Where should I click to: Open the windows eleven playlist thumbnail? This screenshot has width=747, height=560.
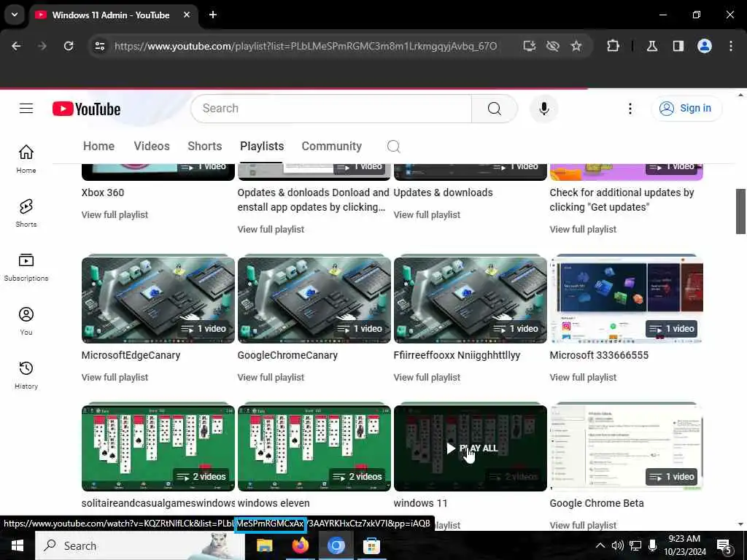point(314,448)
